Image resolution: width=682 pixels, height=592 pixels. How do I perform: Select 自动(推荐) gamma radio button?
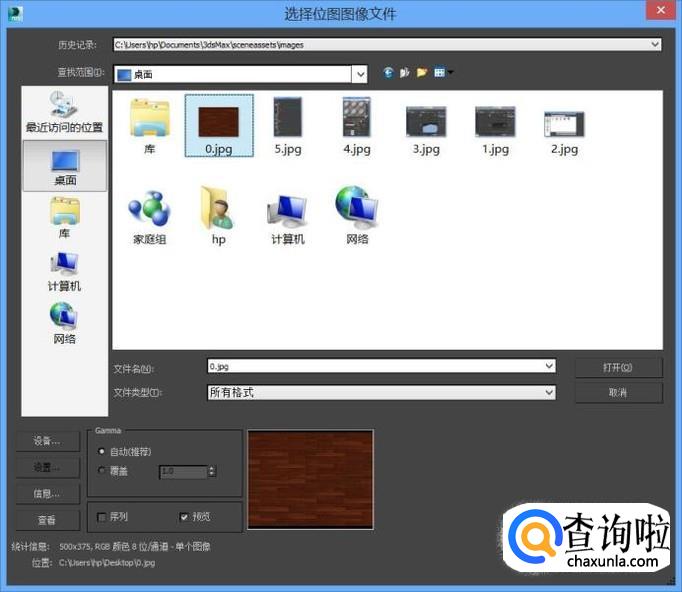[x=102, y=452]
